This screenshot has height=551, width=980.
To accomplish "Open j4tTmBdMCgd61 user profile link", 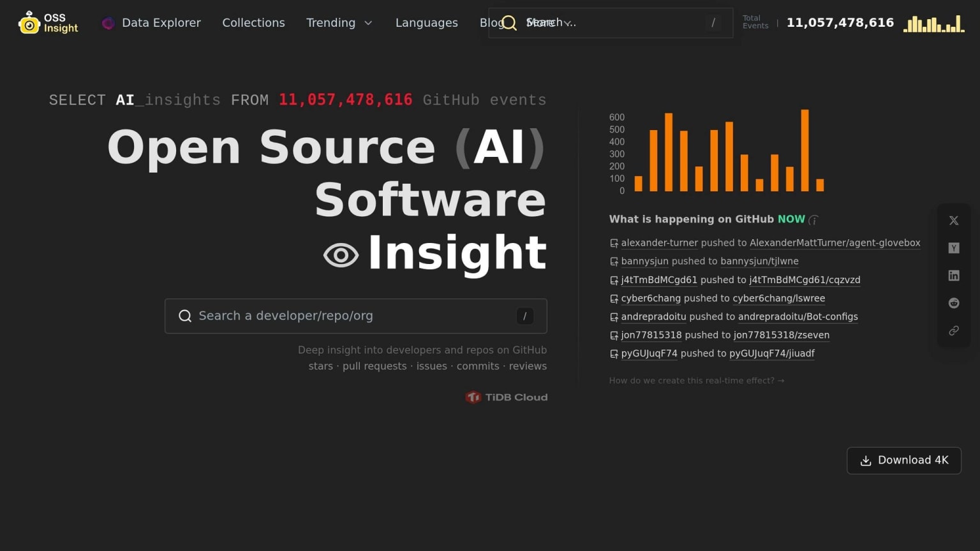I will pyautogui.click(x=659, y=280).
